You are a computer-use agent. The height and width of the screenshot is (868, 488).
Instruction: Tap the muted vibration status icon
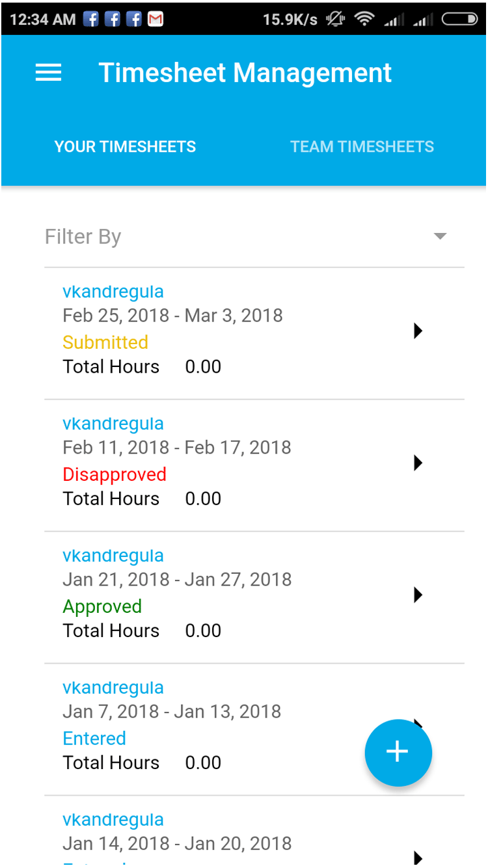[x=335, y=20]
